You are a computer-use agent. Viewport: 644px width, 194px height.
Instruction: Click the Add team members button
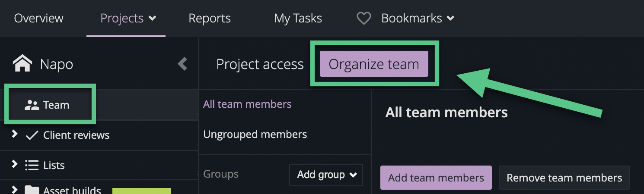point(436,178)
